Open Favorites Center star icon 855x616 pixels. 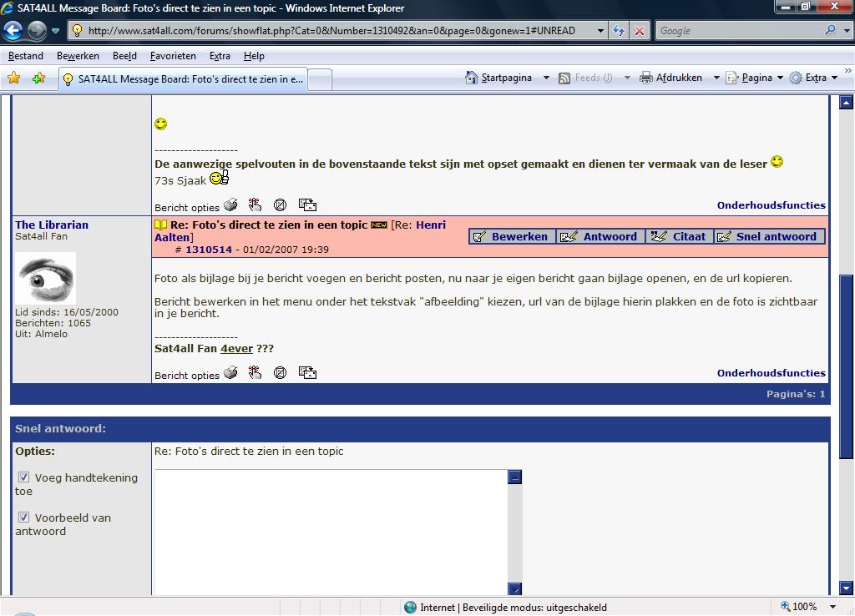pyautogui.click(x=14, y=78)
